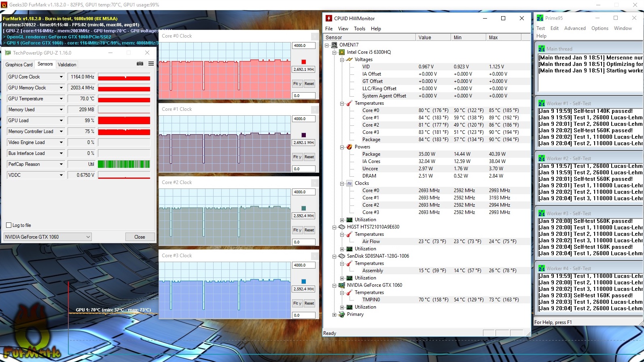Open the Prime95 Options menu

600,28
